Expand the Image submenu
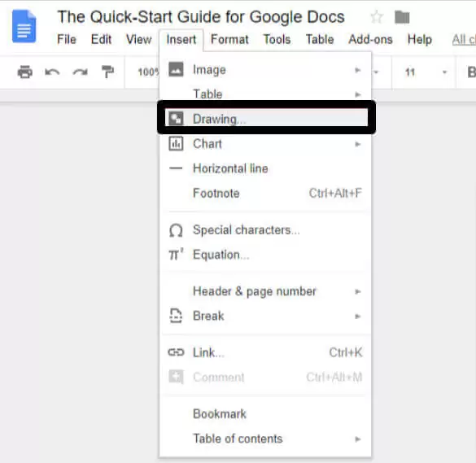The width and height of the screenshot is (476, 463). point(265,70)
